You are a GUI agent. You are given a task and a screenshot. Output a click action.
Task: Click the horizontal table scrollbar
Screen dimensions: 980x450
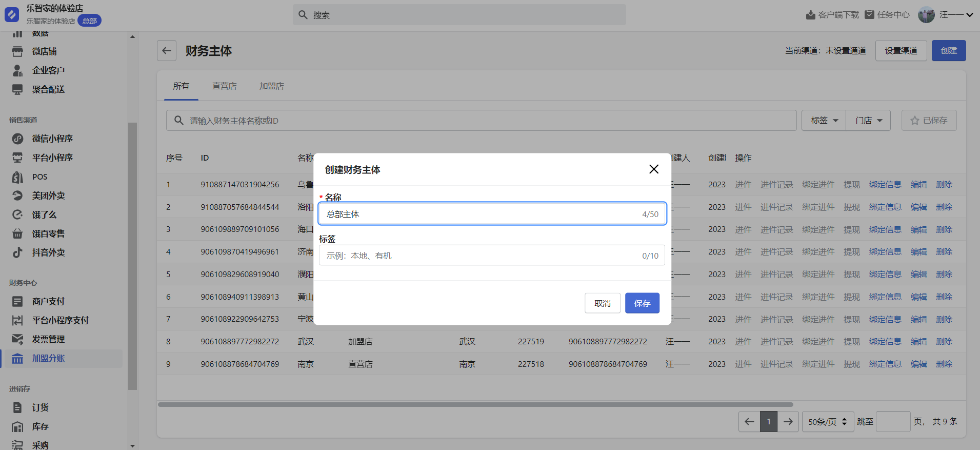[x=475, y=404]
